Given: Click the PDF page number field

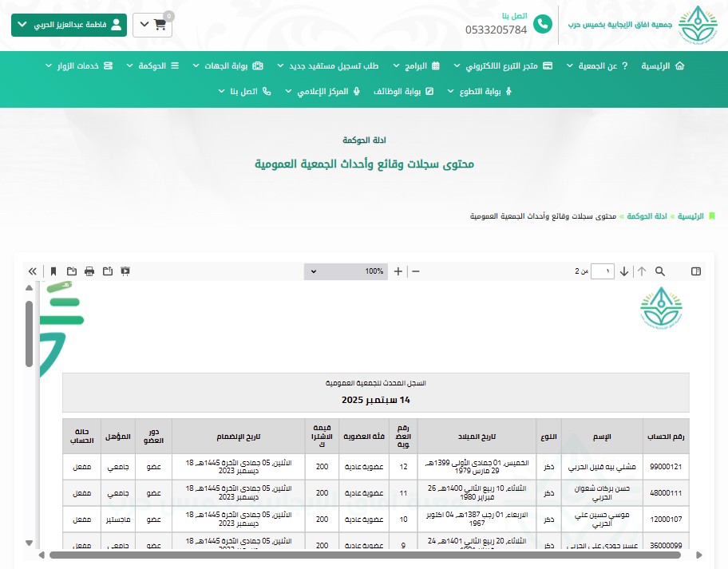Looking at the screenshot, I should (x=603, y=271).
